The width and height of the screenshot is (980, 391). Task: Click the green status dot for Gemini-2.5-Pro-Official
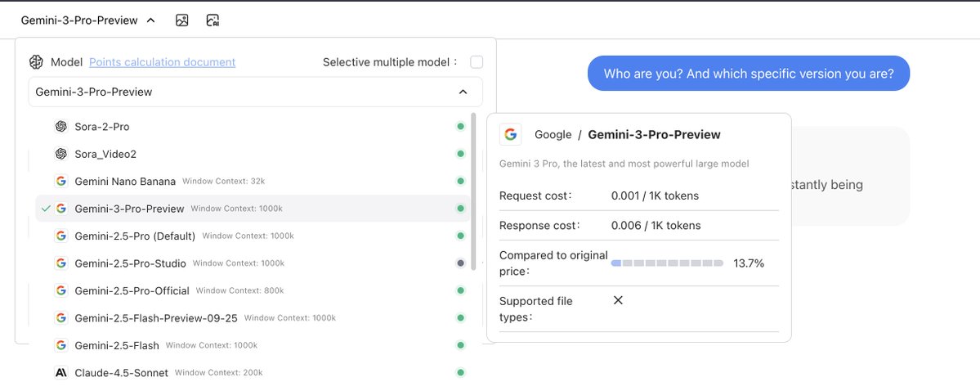coord(461,290)
